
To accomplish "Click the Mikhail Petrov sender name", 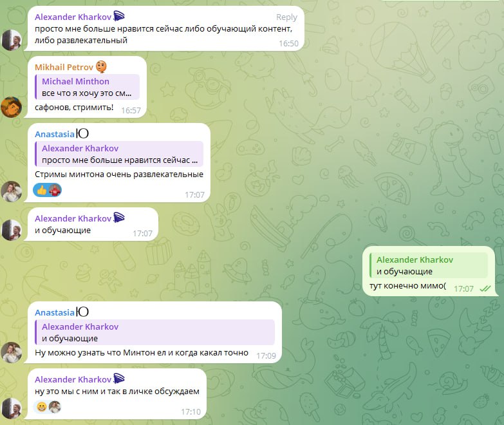I will click(64, 67).
